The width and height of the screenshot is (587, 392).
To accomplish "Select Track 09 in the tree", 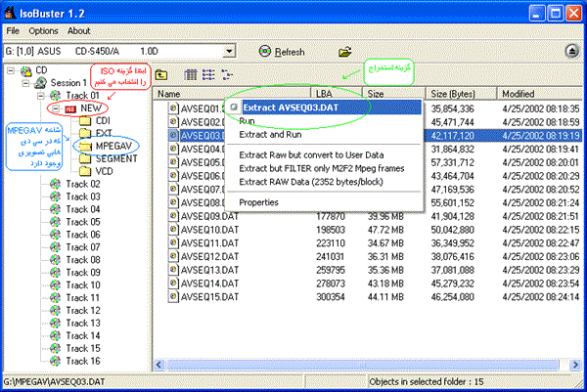I will pos(83,273).
